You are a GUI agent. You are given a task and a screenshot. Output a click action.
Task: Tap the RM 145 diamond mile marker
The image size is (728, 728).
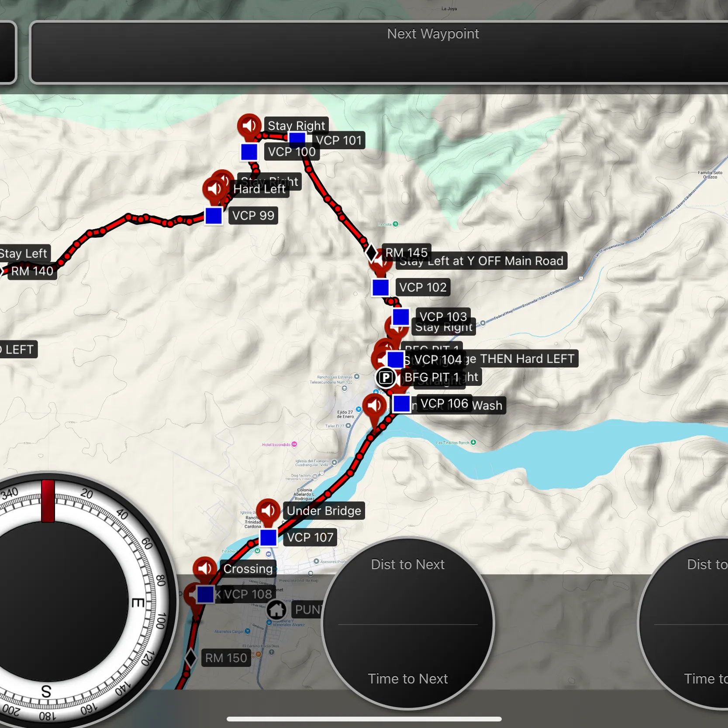(x=371, y=252)
